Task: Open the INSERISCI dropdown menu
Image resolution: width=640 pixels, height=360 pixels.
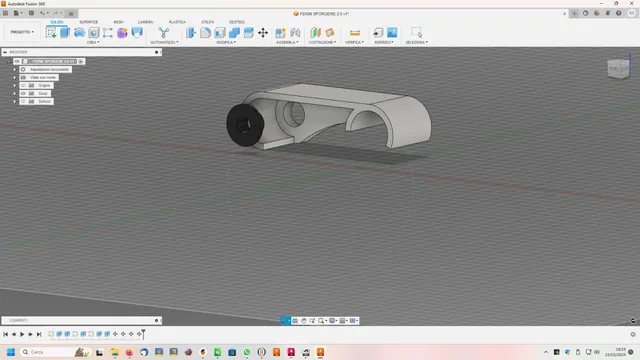Action: 384,42
